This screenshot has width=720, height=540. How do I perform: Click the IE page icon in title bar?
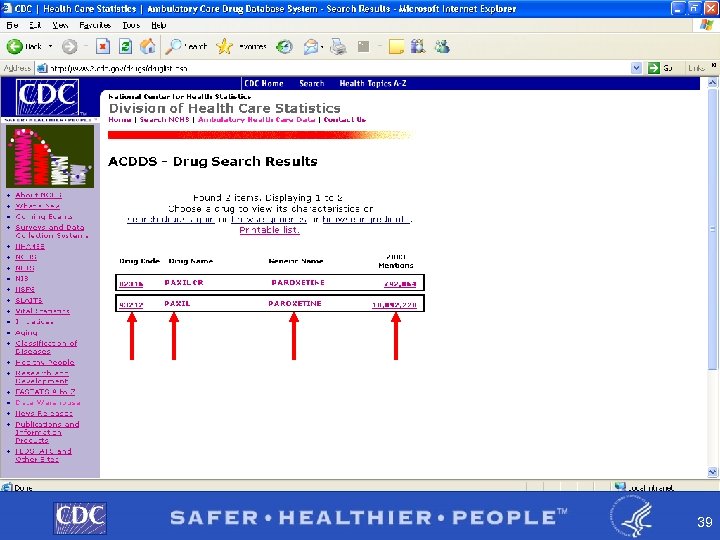point(6,8)
